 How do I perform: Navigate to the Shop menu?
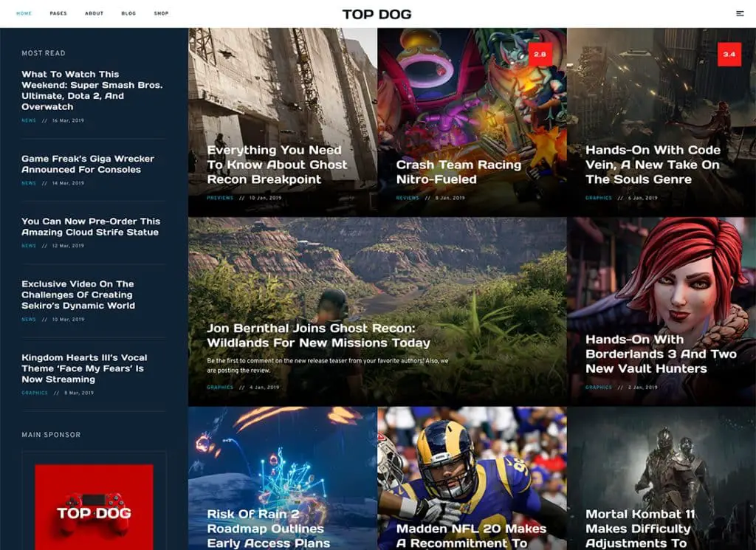(x=161, y=13)
